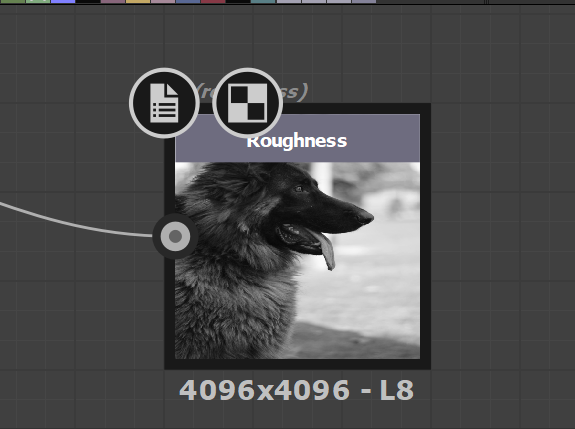Screen dimensions: 575x429
Task: Select the Roughness node title bar
Action: click(x=297, y=138)
